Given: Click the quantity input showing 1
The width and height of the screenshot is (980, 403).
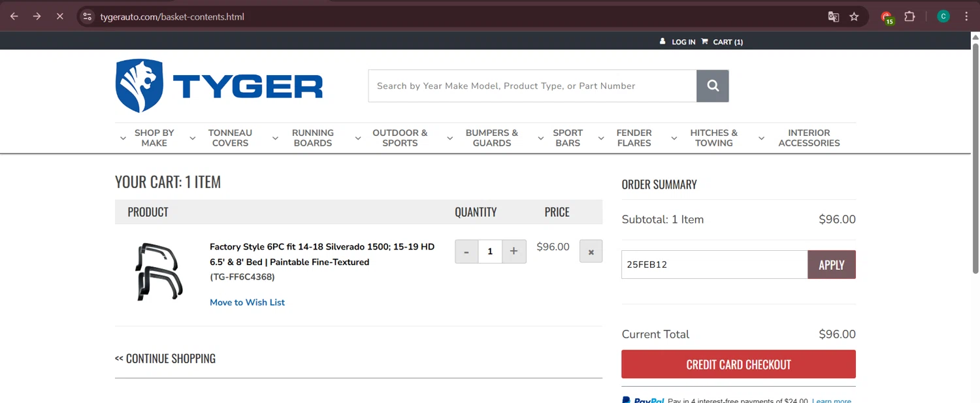Looking at the screenshot, I should click(490, 251).
